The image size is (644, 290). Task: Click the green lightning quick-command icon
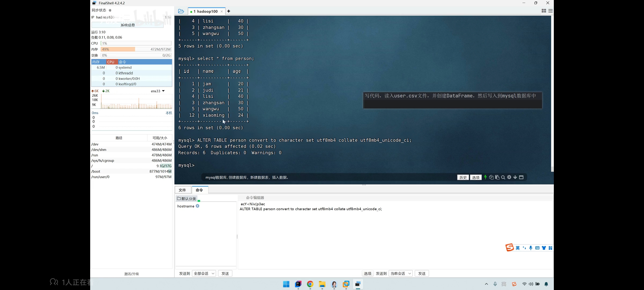pyautogui.click(x=485, y=177)
